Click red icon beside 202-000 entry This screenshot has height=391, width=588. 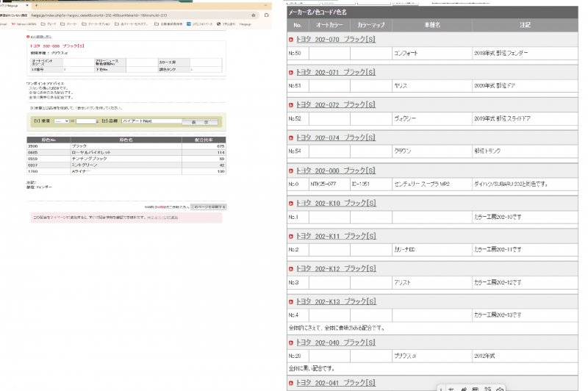(x=290, y=171)
